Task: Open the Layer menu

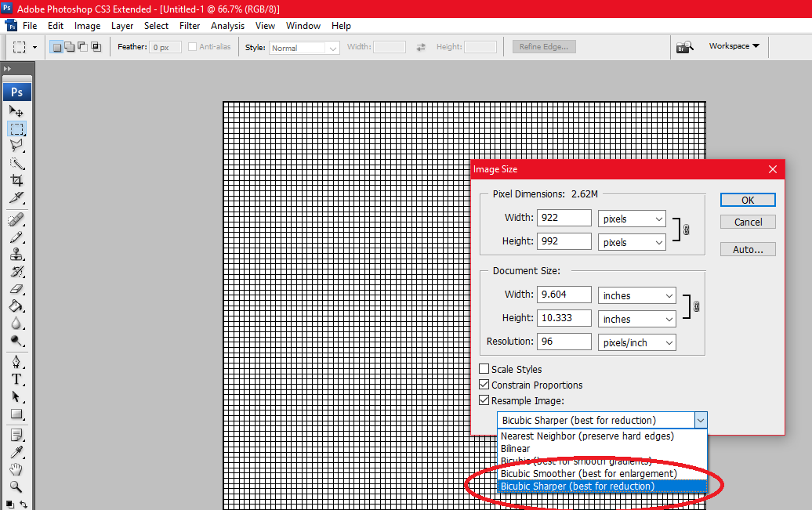Action: (122, 26)
